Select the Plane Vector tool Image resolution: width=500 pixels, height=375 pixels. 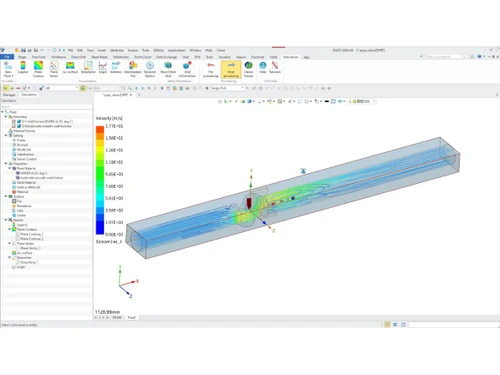pyautogui.click(x=54, y=69)
